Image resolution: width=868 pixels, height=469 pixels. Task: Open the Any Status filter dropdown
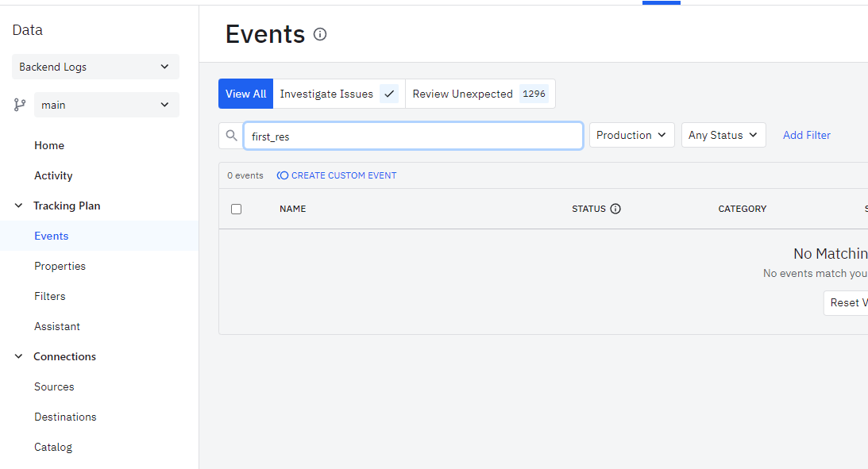coord(723,135)
